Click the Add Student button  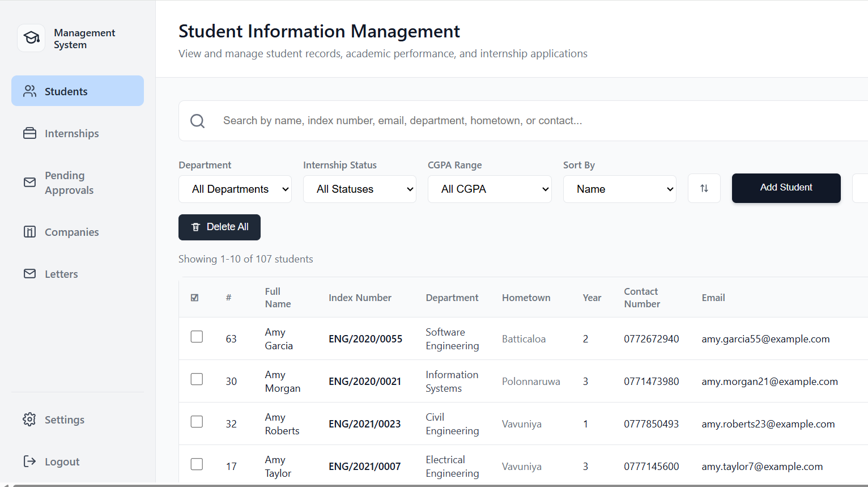(786, 188)
